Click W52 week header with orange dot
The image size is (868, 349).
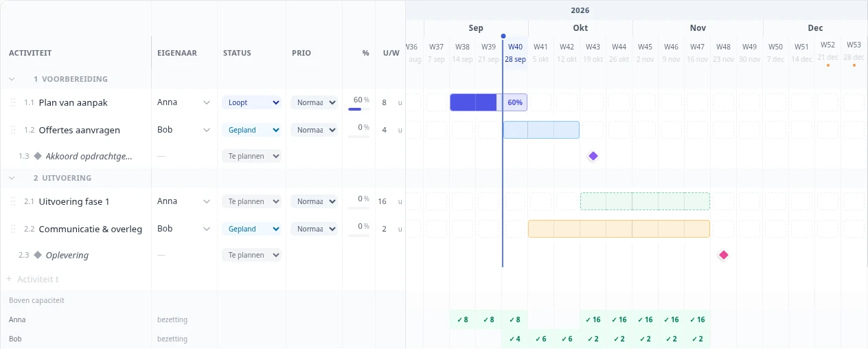(828, 52)
